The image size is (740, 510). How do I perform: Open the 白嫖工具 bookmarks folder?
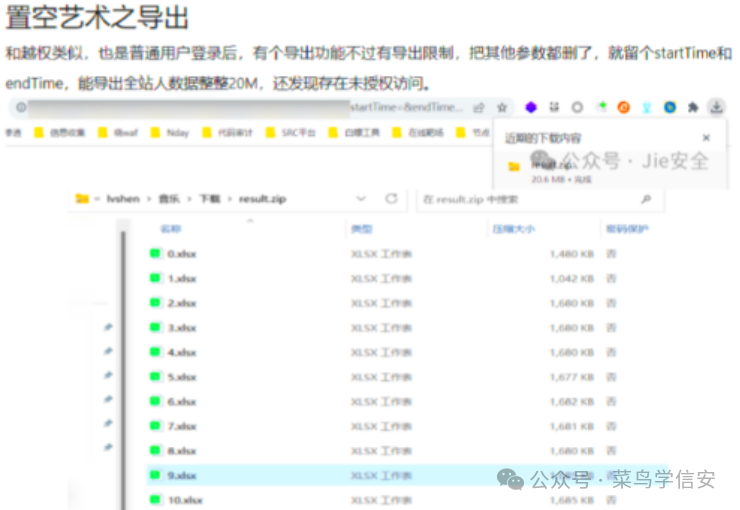tap(354, 133)
